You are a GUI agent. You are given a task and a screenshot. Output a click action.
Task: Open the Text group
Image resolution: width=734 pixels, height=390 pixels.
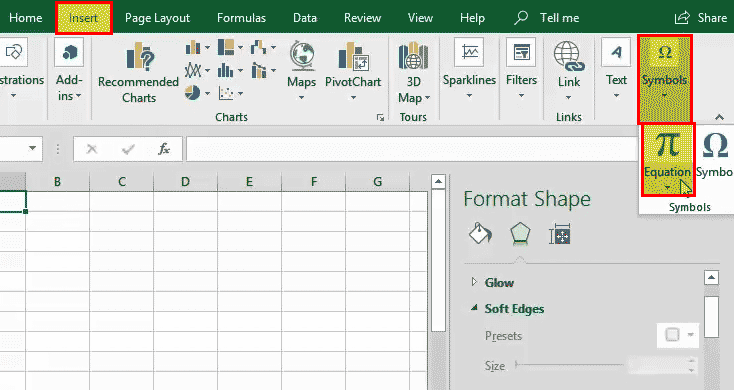(x=616, y=69)
